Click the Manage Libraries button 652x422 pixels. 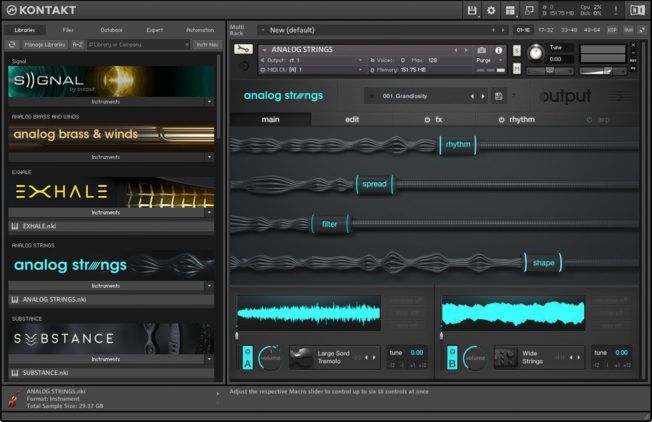click(x=45, y=44)
